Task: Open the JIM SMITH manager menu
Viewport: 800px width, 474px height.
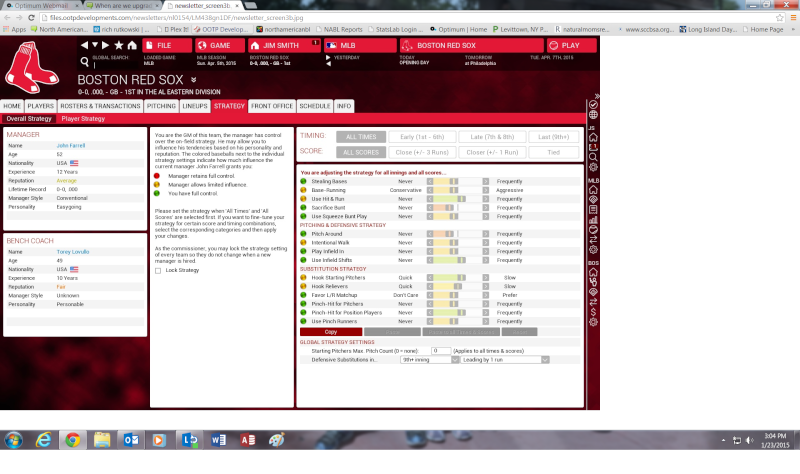Action: (x=284, y=45)
